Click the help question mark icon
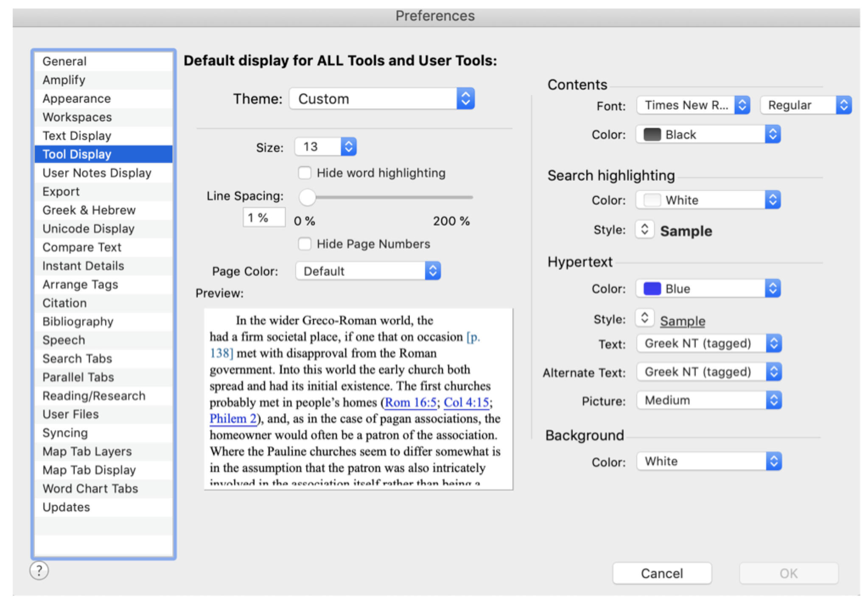This screenshot has height=605, width=868. (x=39, y=571)
